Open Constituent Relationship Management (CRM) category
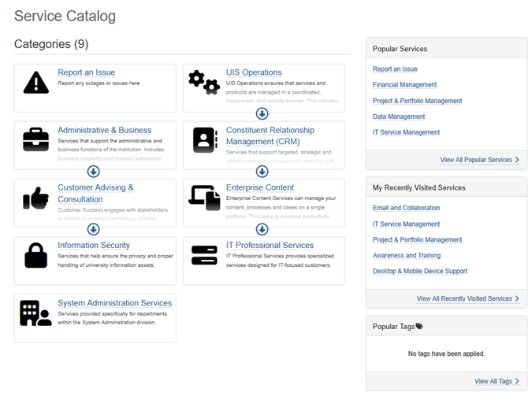Viewport: 532px width, 396px height. click(x=270, y=135)
